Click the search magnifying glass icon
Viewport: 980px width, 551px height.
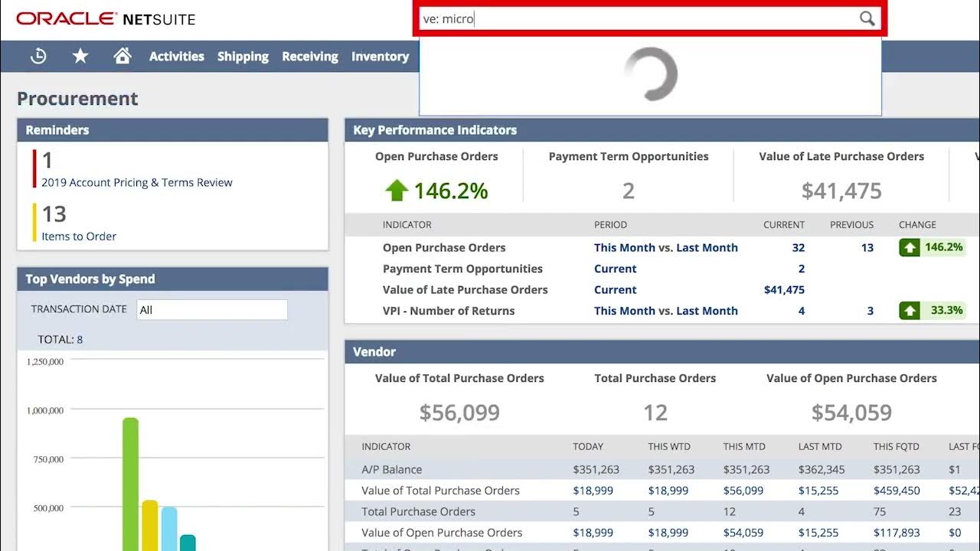tap(867, 19)
